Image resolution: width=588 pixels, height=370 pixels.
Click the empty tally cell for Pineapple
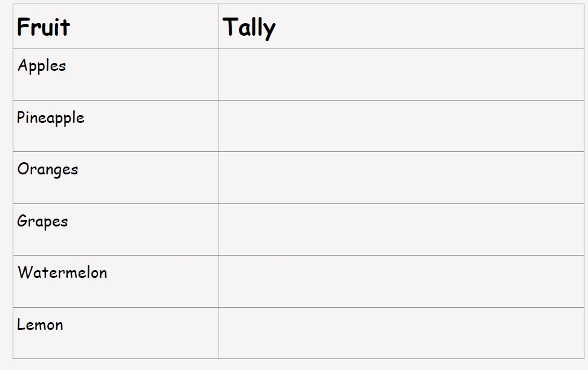[401, 126]
